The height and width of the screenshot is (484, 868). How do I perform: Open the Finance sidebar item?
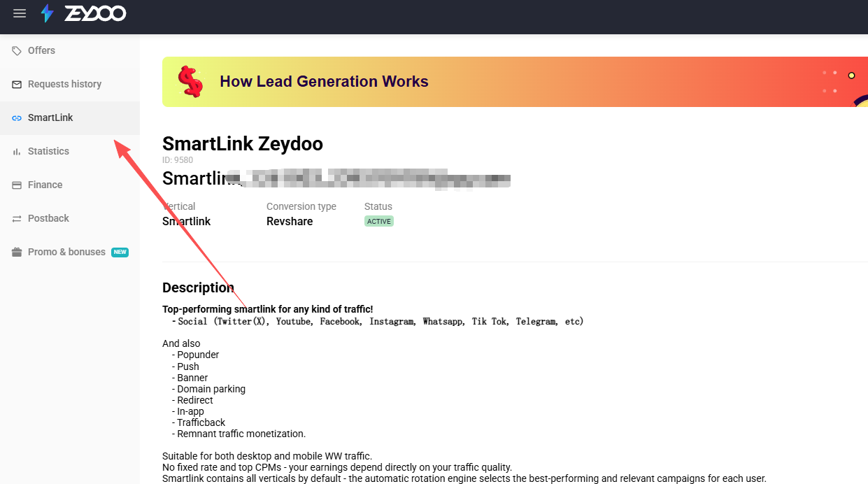[x=70, y=185]
